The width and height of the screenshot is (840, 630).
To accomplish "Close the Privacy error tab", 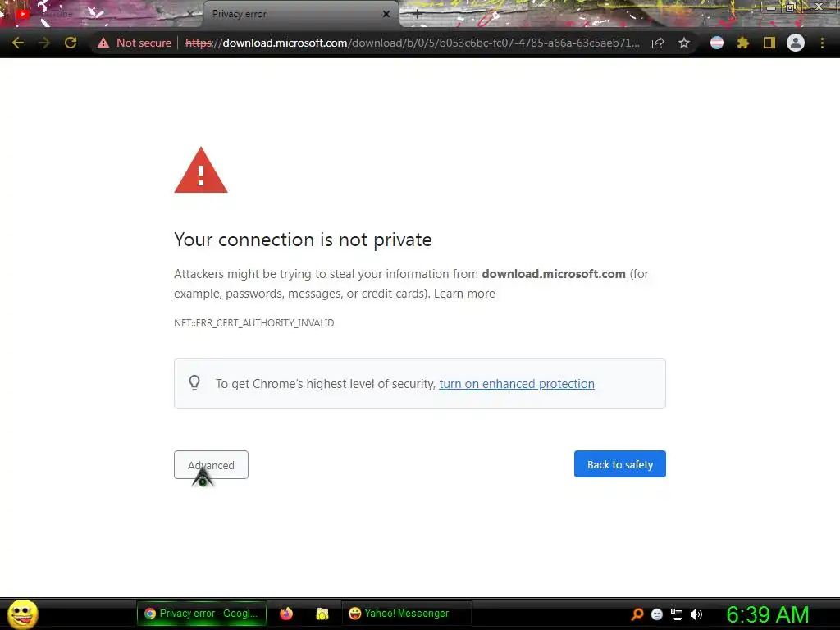I will coord(386,14).
